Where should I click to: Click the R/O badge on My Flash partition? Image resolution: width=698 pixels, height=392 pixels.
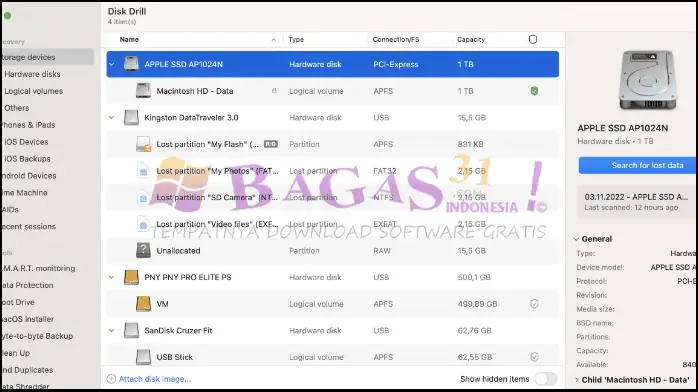click(x=271, y=144)
